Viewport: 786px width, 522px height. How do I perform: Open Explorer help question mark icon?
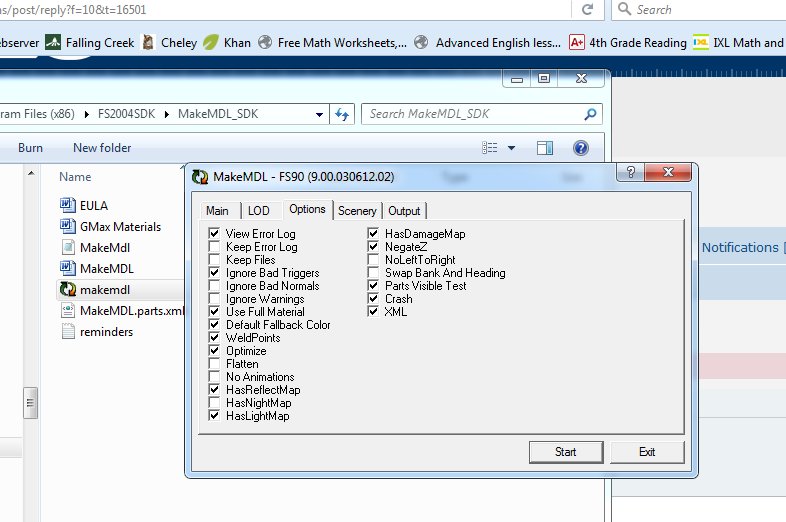coord(580,148)
